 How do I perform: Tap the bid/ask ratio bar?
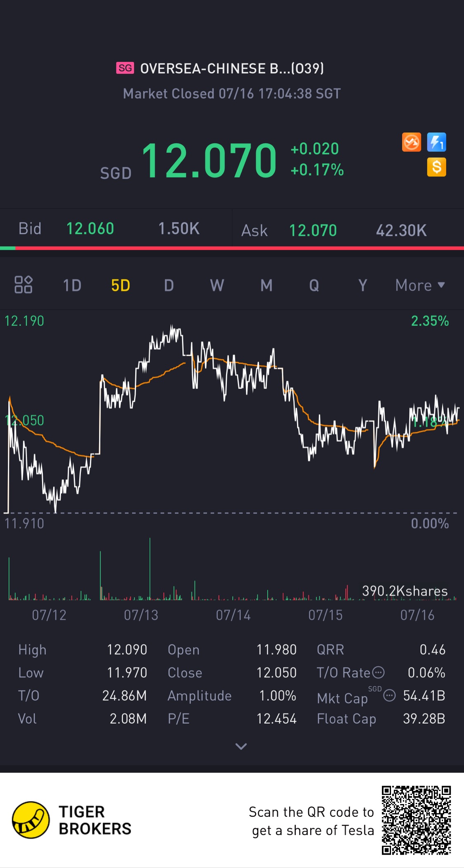point(232,248)
